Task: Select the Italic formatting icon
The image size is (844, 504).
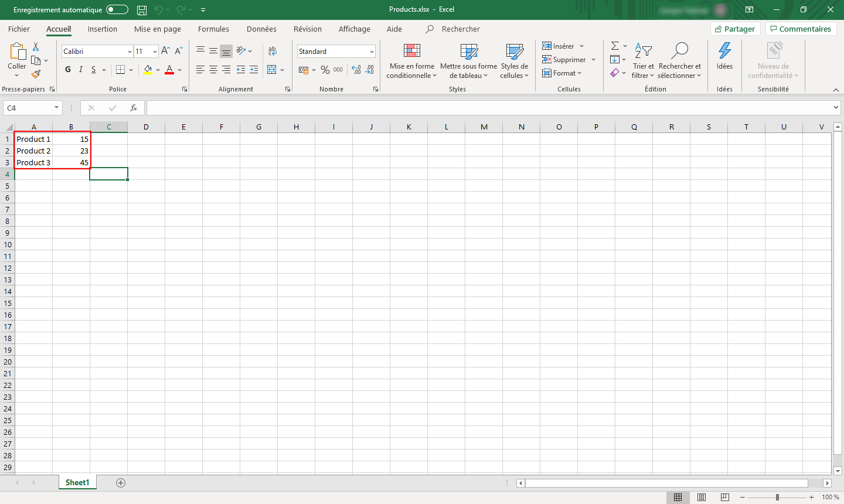Action: tap(80, 69)
